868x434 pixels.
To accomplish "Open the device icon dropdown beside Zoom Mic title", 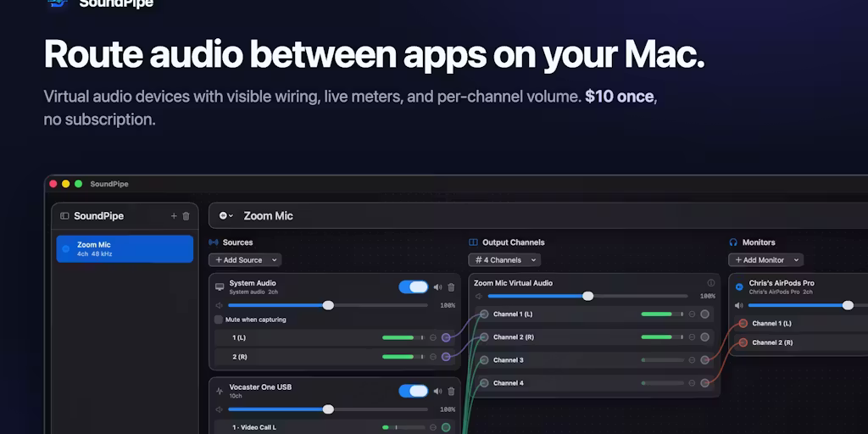I will click(225, 216).
